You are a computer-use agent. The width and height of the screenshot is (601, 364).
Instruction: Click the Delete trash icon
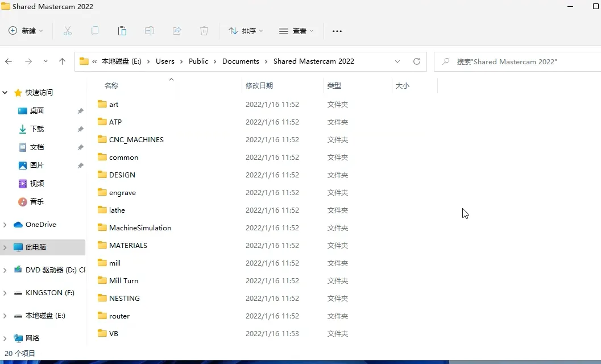click(x=204, y=31)
